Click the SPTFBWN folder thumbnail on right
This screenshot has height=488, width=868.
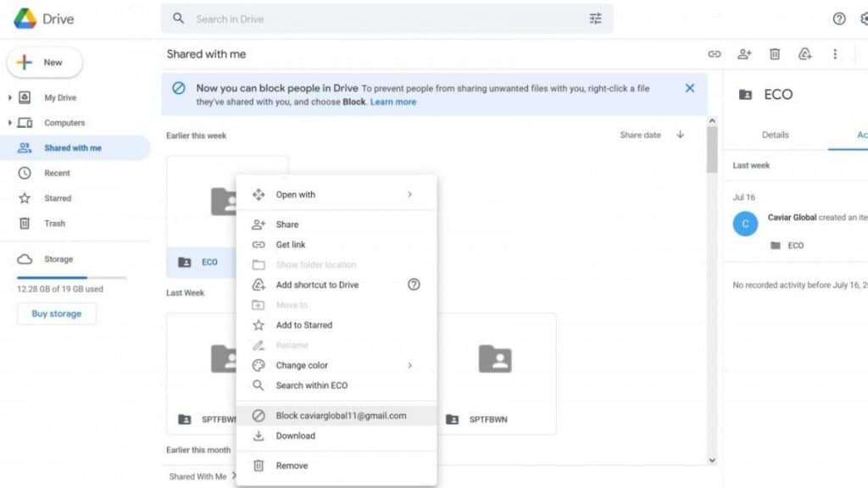tap(495, 358)
